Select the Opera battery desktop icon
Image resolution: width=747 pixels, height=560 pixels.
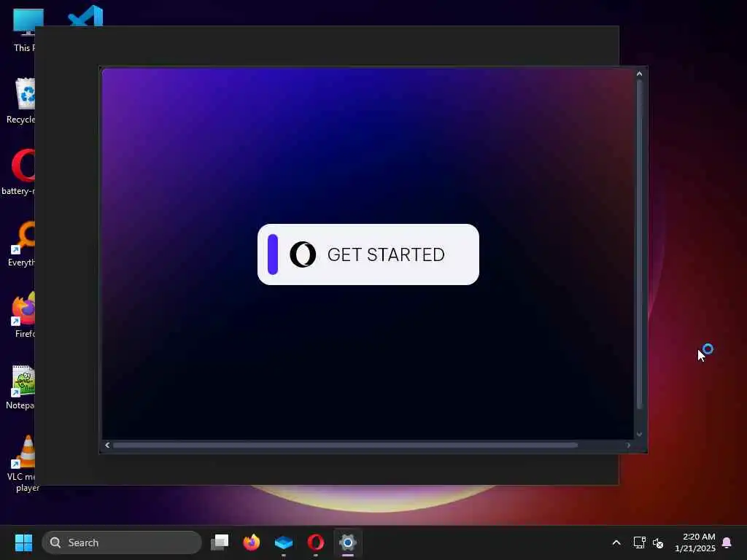[x=19, y=172]
